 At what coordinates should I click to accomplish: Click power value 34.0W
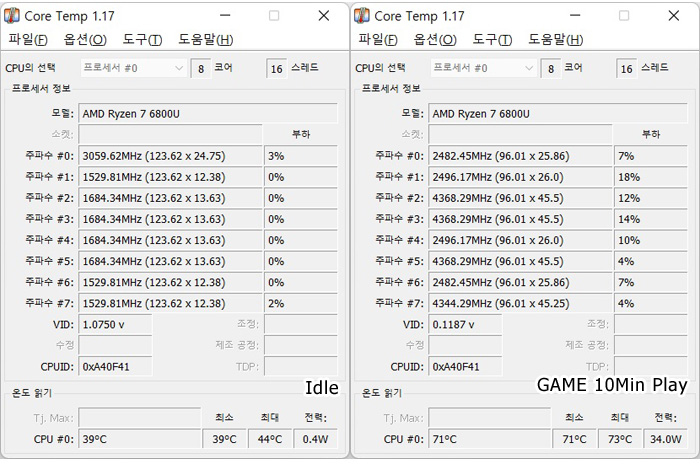666,439
